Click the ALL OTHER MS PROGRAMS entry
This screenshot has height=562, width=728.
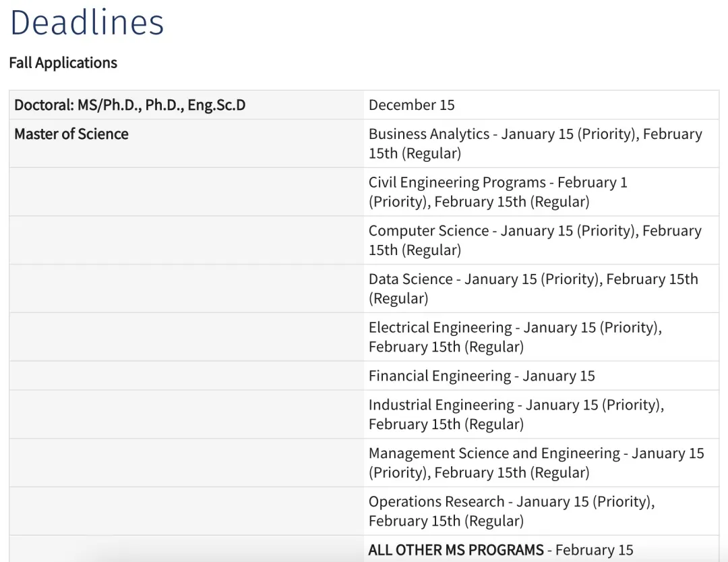click(500, 550)
